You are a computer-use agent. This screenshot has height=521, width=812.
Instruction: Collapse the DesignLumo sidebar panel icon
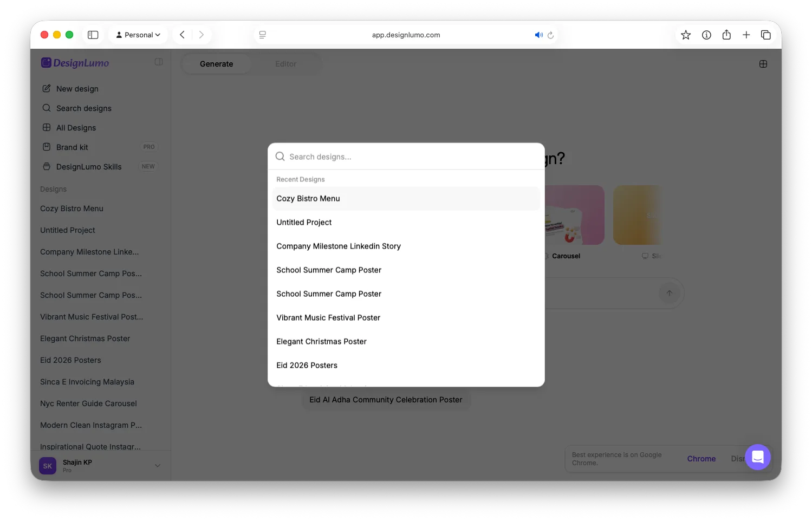(159, 62)
